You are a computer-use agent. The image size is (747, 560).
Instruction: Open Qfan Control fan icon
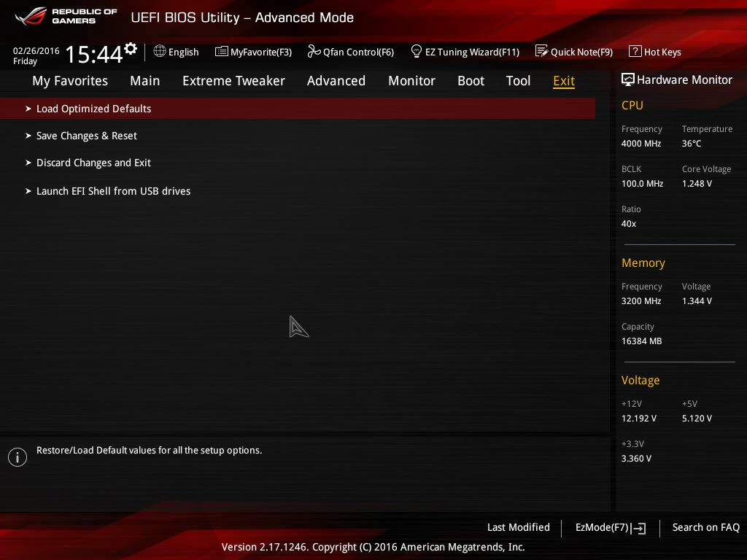(314, 51)
